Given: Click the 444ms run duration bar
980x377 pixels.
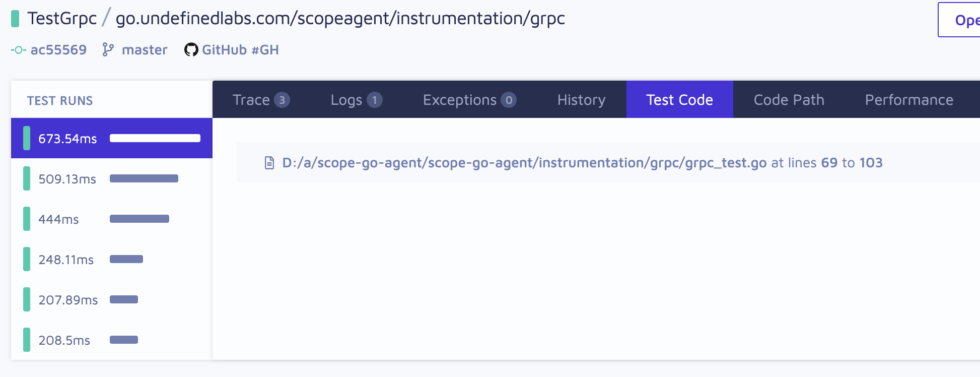Looking at the screenshot, I should (139, 219).
